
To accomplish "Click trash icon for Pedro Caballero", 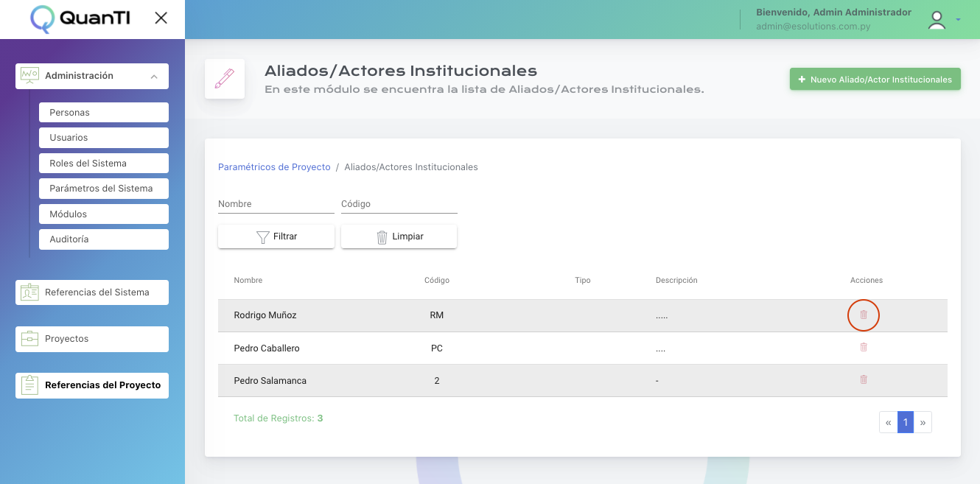I will [864, 347].
